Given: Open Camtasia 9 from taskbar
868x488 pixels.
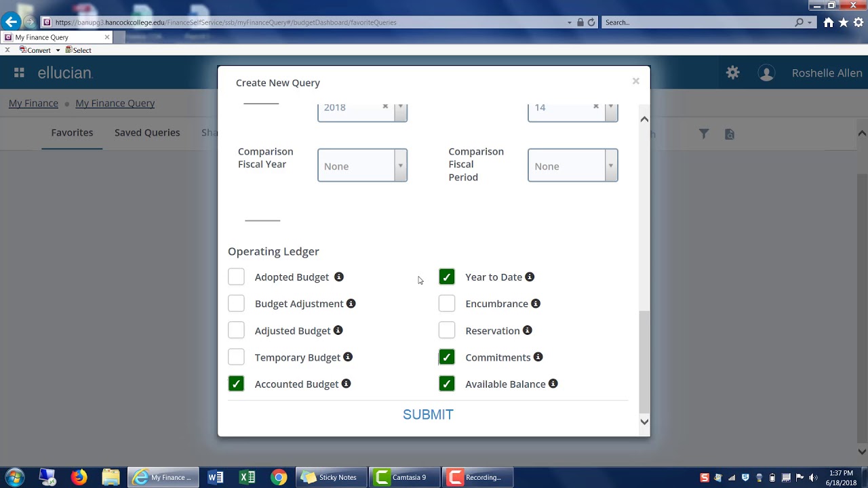Looking at the screenshot, I should pos(403,477).
